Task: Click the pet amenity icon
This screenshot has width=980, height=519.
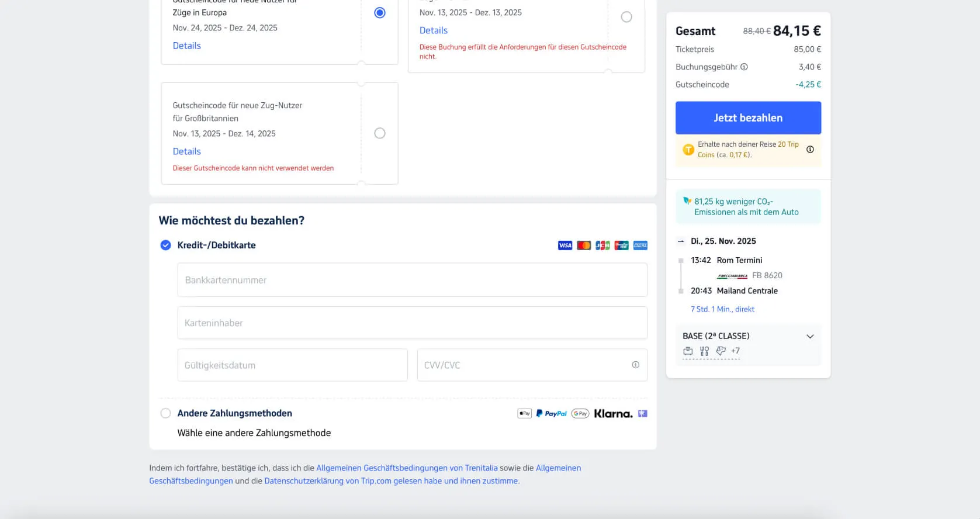Action: (721, 351)
